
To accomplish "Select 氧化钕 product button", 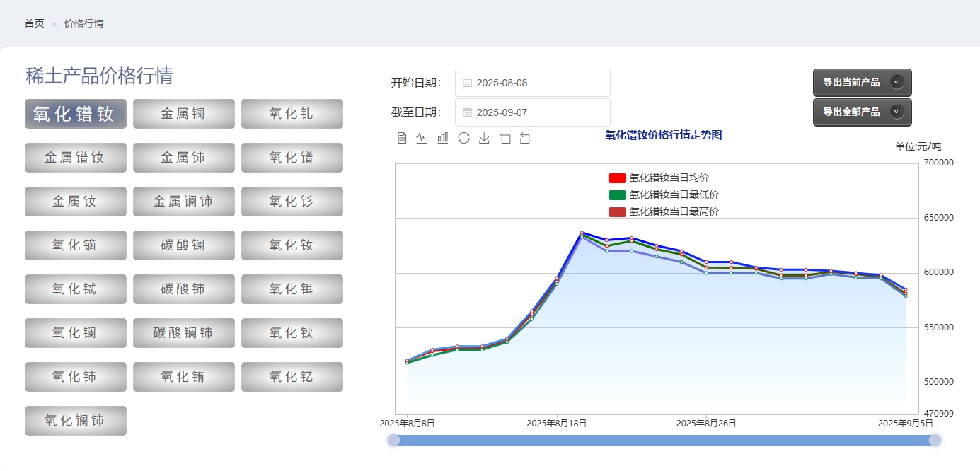I will (292, 245).
